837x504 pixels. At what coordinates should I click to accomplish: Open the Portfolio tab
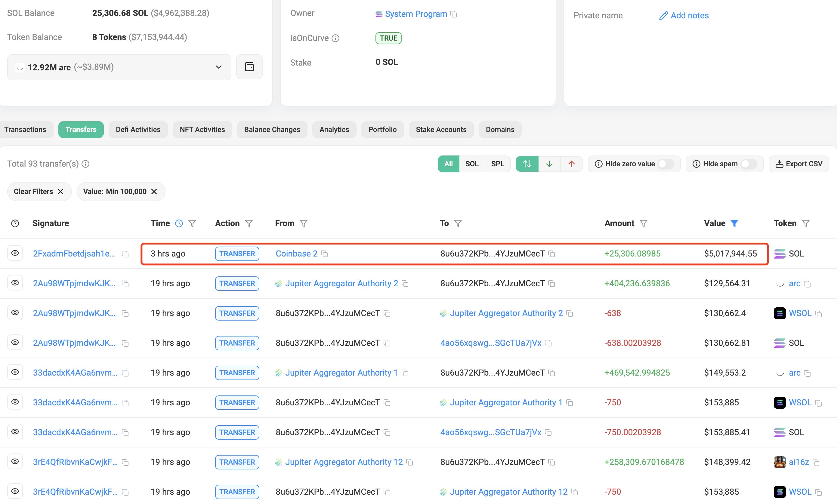[382, 130]
